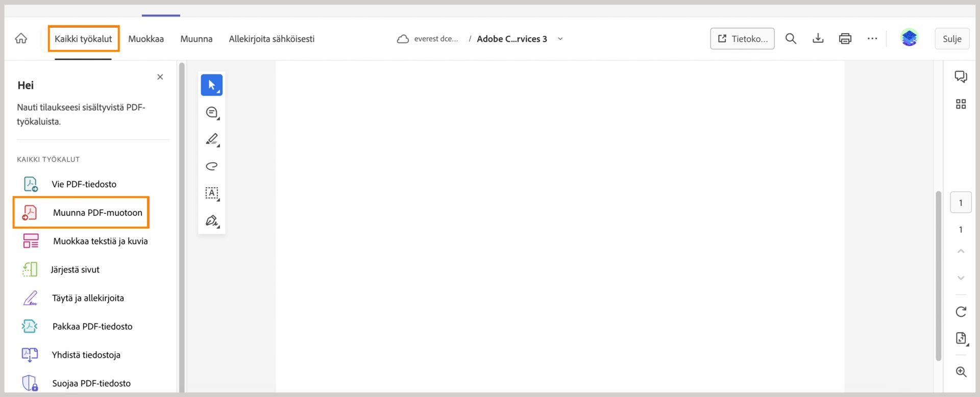Activate the selection arrow tool

[212, 85]
